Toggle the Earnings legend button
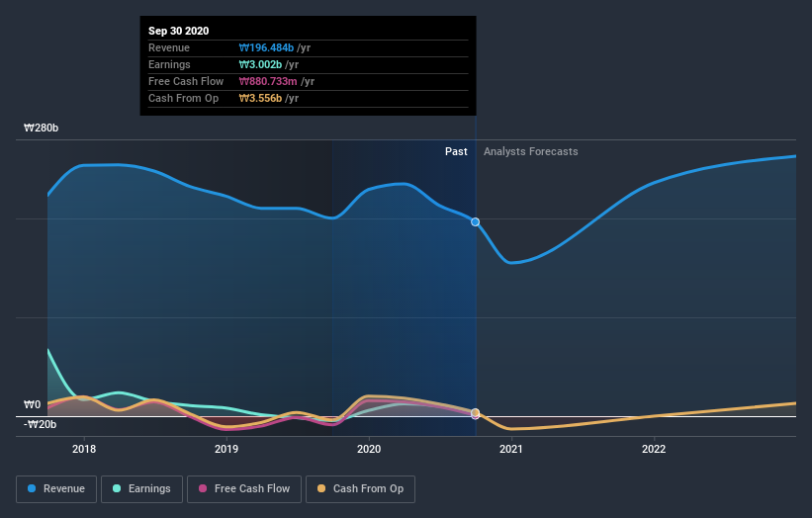812x518 pixels. (141, 489)
